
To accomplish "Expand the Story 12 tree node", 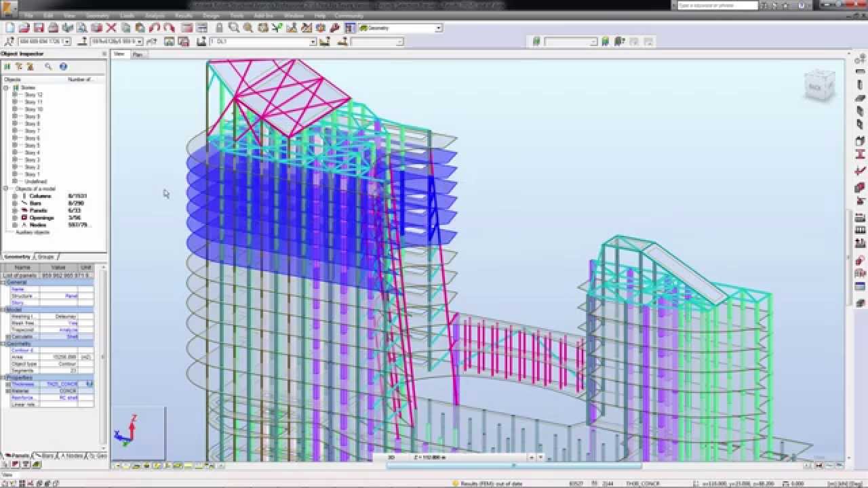I will click(15, 95).
